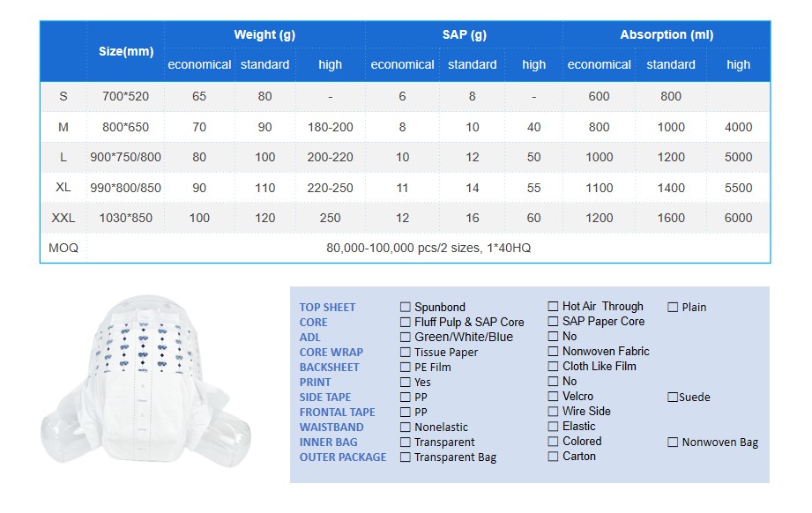Click the SAP (g) column header
Screen dimensions: 812x513
click(464, 34)
